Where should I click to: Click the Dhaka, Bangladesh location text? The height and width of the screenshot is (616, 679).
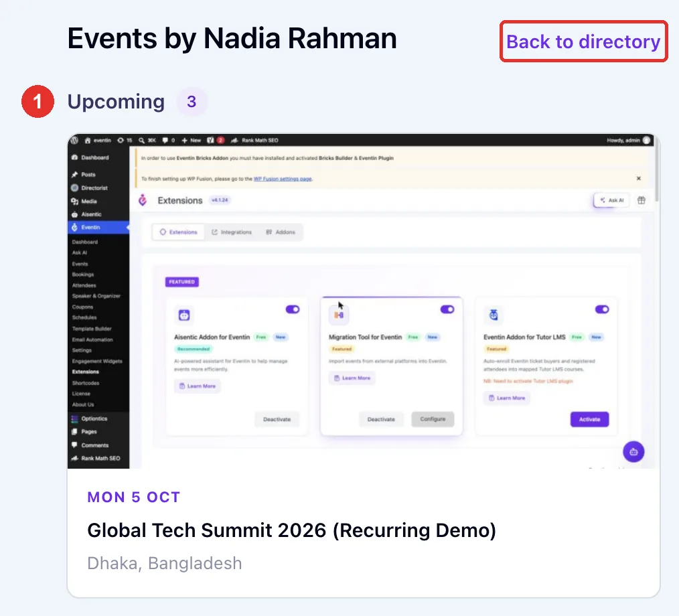click(x=165, y=563)
